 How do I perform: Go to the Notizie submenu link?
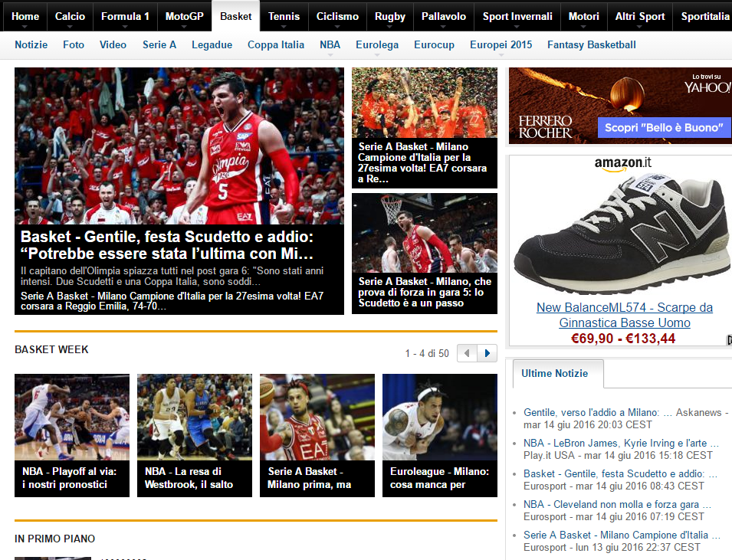pyautogui.click(x=31, y=44)
